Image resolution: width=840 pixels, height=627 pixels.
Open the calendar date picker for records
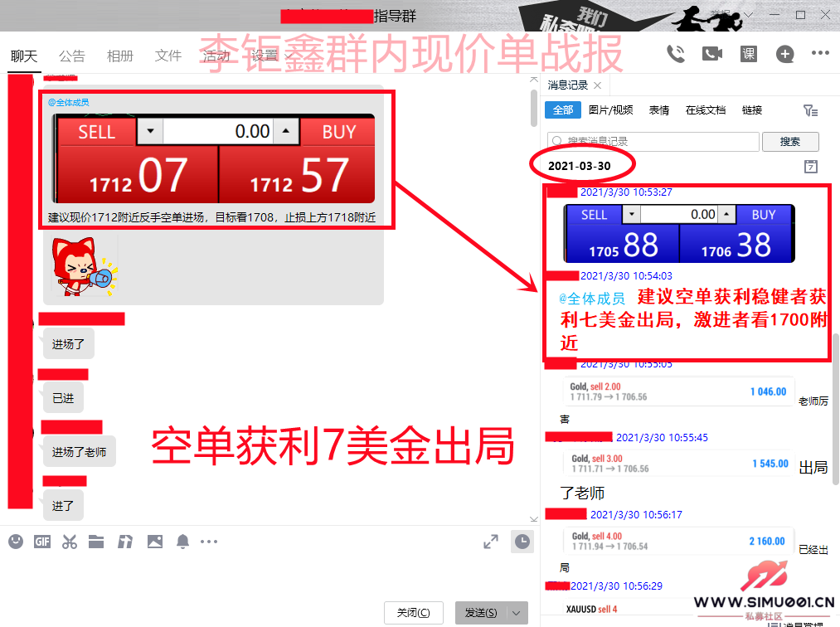coord(811,166)
